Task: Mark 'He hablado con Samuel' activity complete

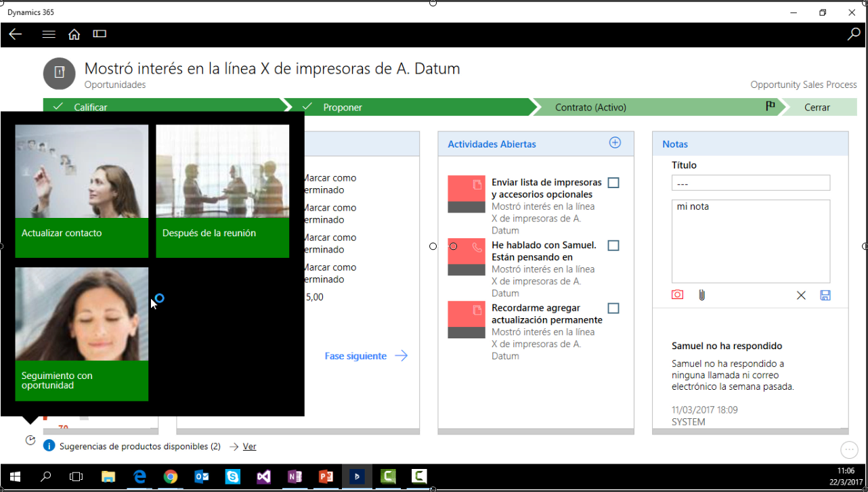Action: [613, 246]
